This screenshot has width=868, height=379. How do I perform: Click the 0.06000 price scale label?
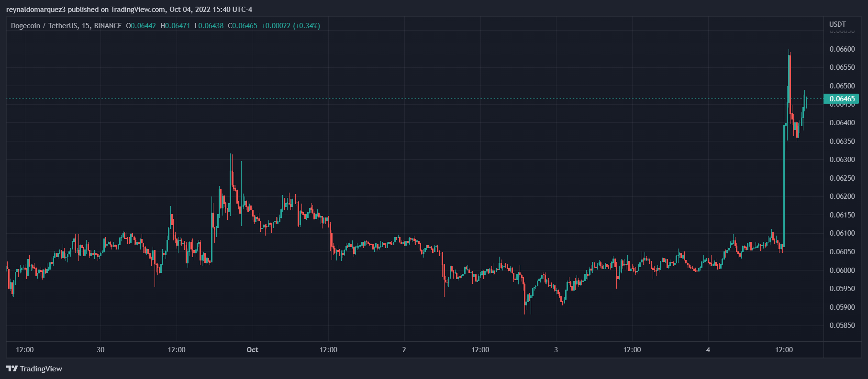pos(842,271)
